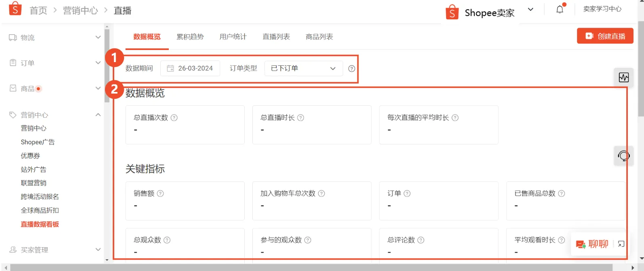Click help icon beside 参与的观众数
Image resolution: width=644 pixels, height=271 pixels.
click(308, 240)
